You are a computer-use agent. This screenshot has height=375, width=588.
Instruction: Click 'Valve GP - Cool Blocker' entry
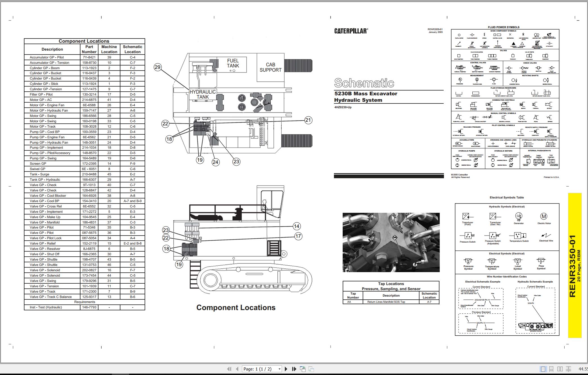(48, 195)
